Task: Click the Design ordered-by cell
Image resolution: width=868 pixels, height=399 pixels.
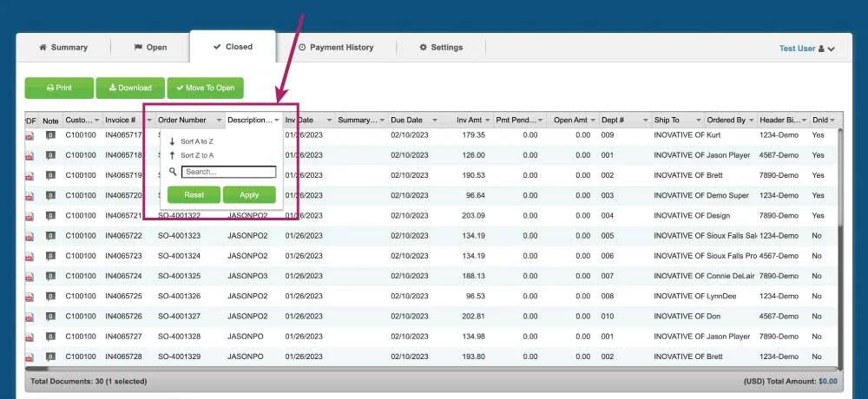Action: 719,216
